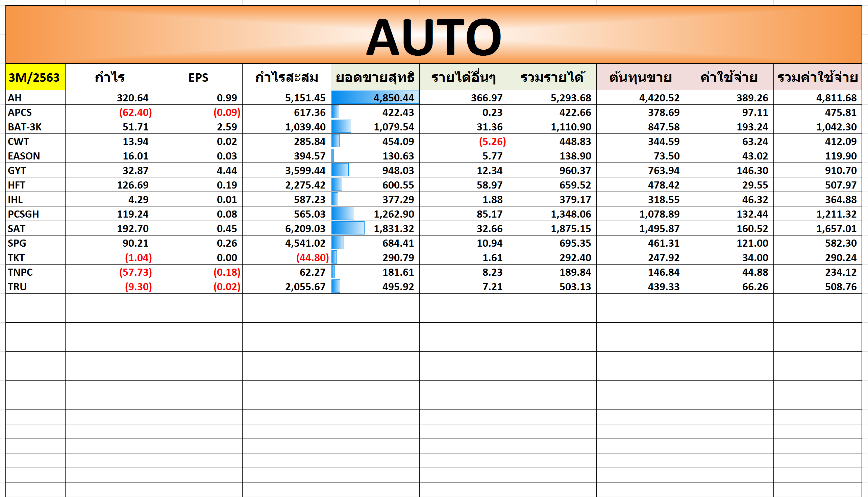The height and width of the screenshot is (497, 868).
Task: Select the AH net sales data bar 4,850.44
Action: tap(375, 98)
